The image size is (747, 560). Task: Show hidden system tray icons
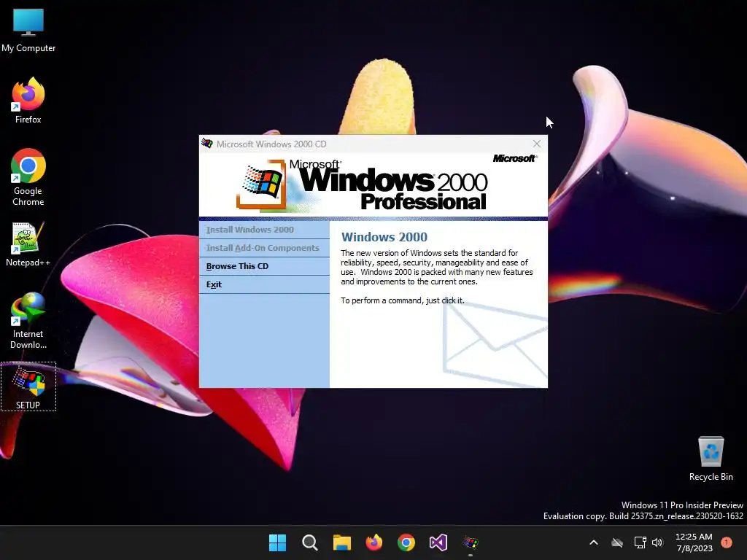(594, 542)
